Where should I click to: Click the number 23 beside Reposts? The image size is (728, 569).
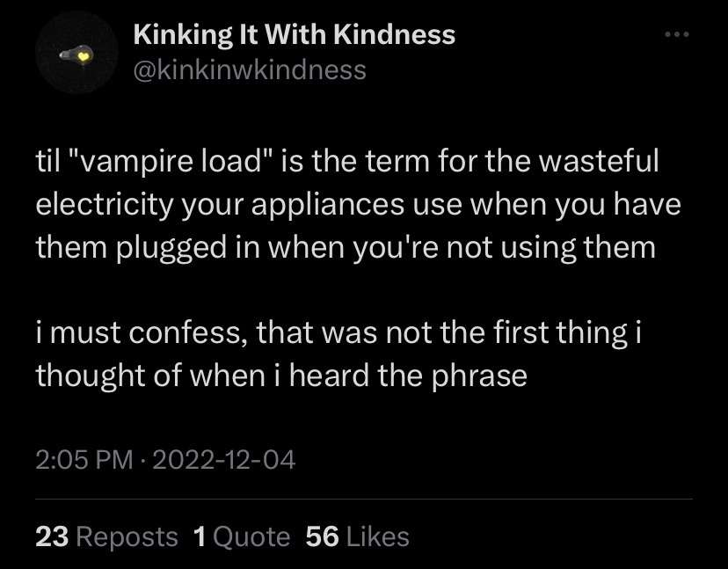point(52,536)
